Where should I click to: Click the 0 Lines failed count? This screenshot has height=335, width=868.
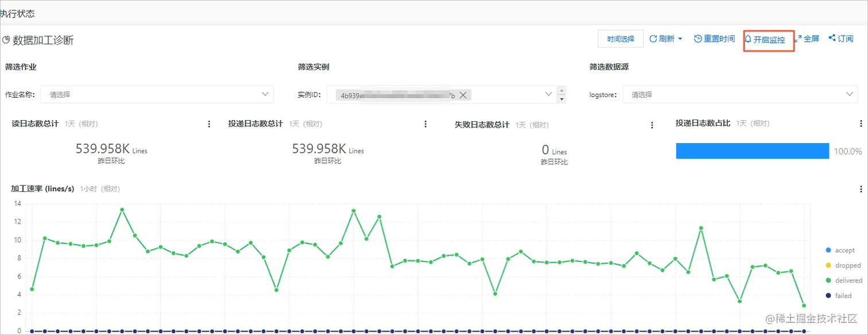click(554, 151)
